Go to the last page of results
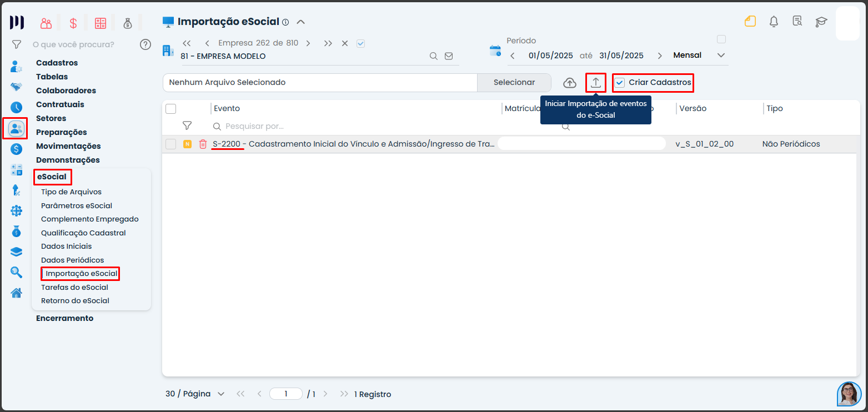 (x=345, y=394)
